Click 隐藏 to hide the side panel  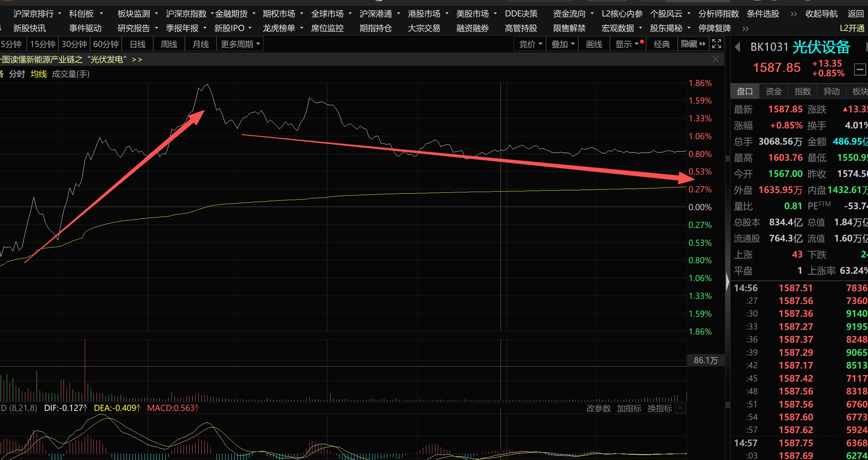click(693, 44)
